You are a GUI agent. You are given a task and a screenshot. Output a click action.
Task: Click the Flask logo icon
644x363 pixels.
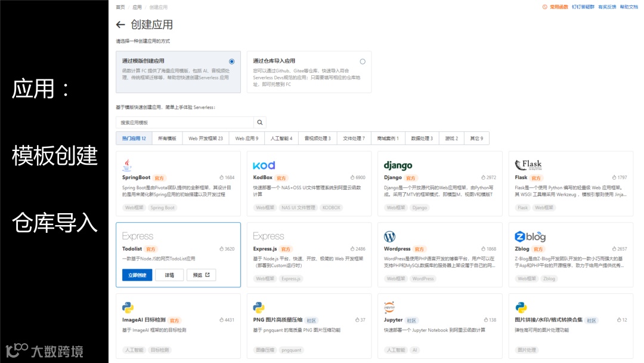[528, 164]
